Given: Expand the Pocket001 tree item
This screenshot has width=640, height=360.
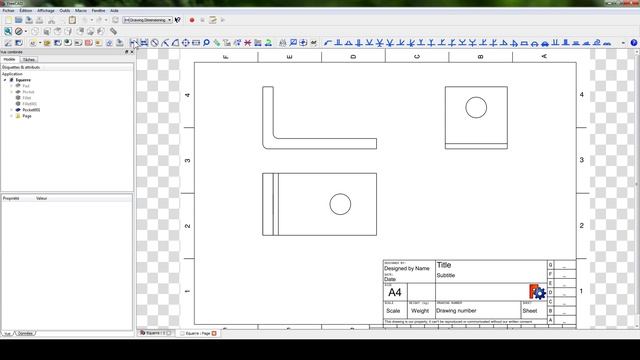Looking at the screenshot, I should (x=11, y=110).
